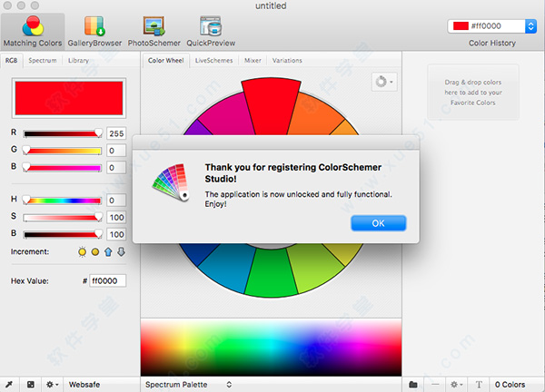545x392 pixels.
Task: Click the favorite colors drop area
Action: [x=473, y=93]
